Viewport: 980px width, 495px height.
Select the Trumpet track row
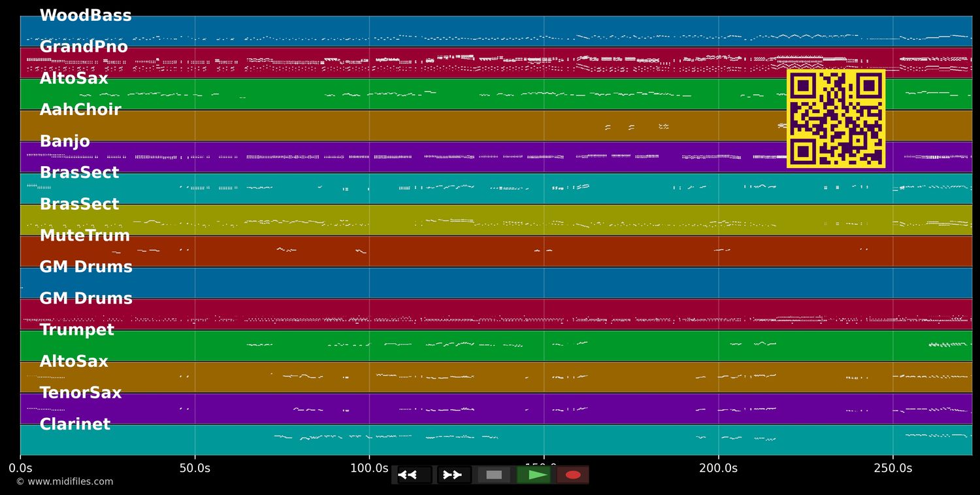point(77,330)
